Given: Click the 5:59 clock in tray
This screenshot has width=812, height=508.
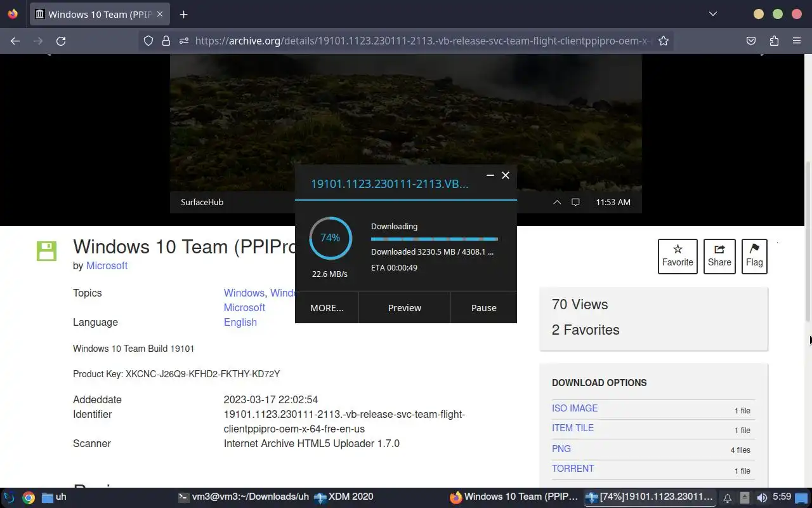Looking at the screenshot, I should coord(782,497).
